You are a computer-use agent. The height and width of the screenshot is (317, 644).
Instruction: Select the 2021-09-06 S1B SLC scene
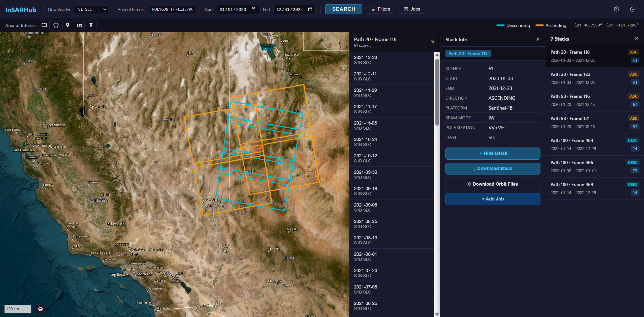(x=392, y=208)
